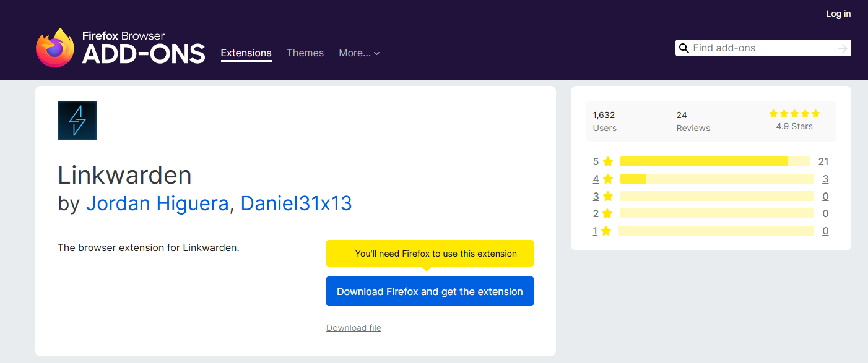Click the 4-star rating bar
The height and width of the screenshot is (363, 868).
pyautogui.click(x=717, y=179)
